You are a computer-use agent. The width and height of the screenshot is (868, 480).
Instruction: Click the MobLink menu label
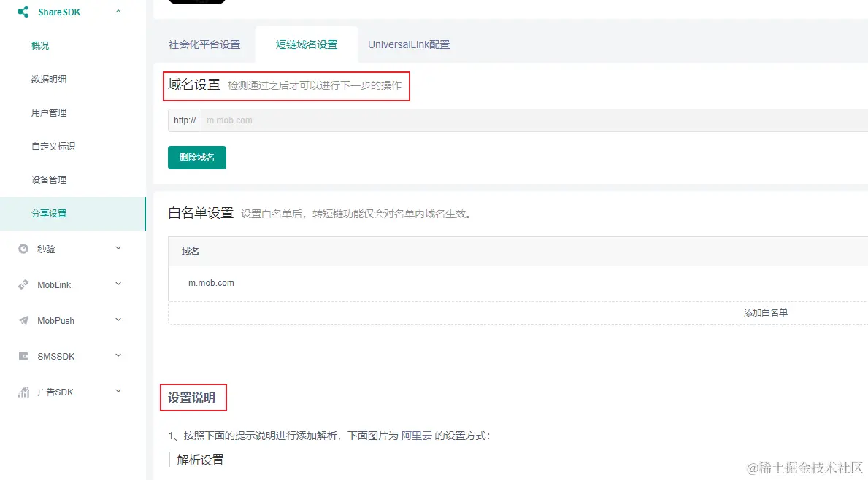pyautogui.click(x=54, y=284)
